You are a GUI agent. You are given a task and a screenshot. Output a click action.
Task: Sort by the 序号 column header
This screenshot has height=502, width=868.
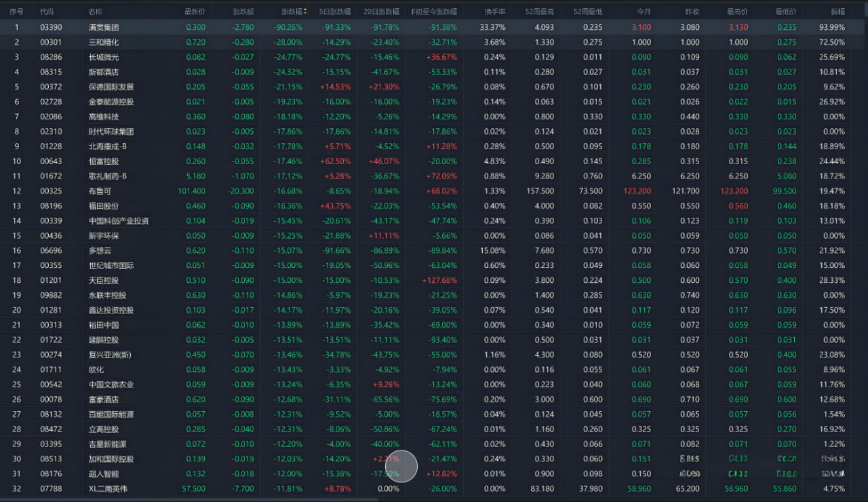[17, 12]
